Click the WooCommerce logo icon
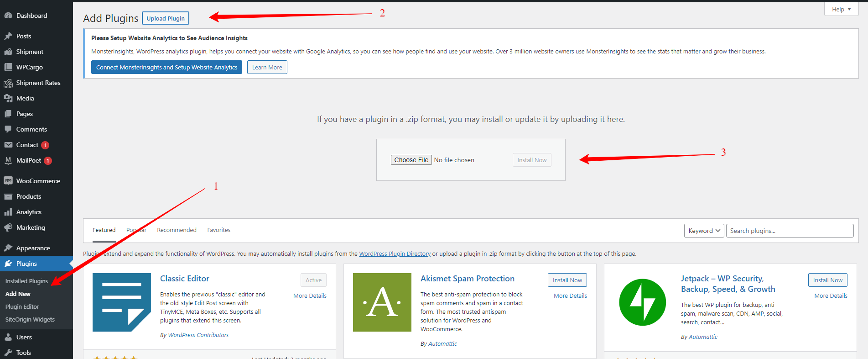The image size is (868, 359). (x=8, y=181)
